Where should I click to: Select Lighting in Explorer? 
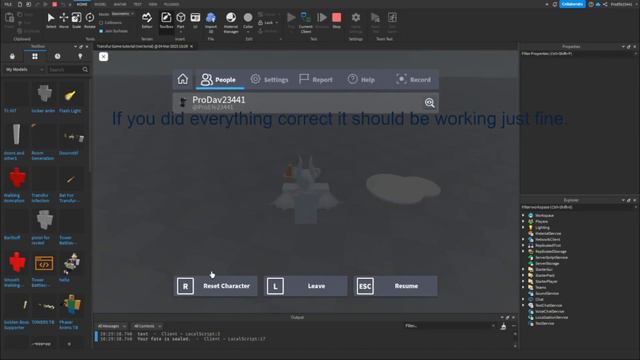point(542,227)
